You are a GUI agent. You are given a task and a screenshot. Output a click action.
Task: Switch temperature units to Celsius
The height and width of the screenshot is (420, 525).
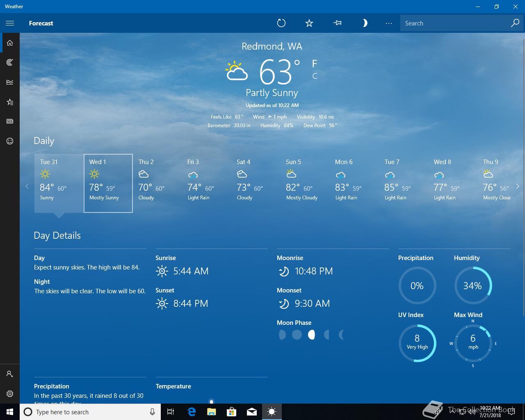315,76
